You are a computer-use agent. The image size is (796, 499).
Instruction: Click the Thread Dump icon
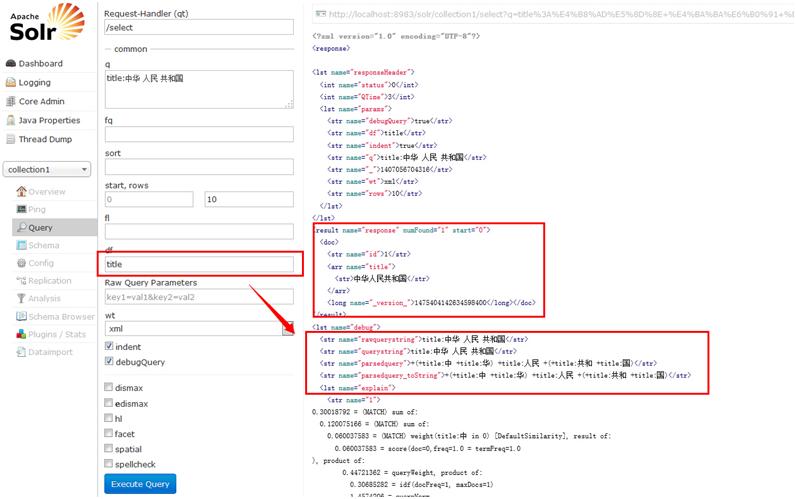tap(11, 139)
